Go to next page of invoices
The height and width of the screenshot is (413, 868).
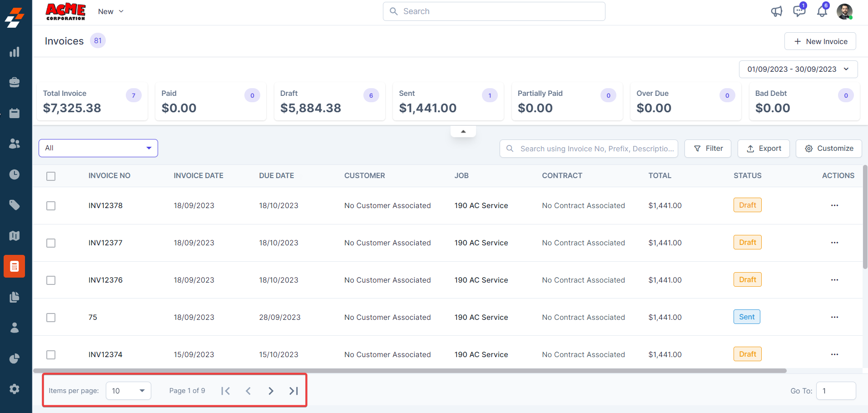pos(271,391)
